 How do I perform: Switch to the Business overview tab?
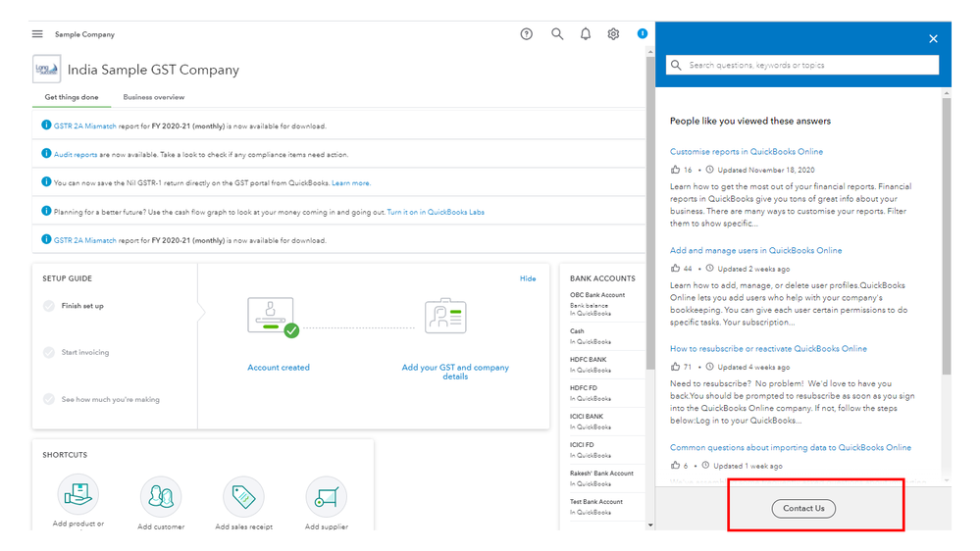(154, 97)
